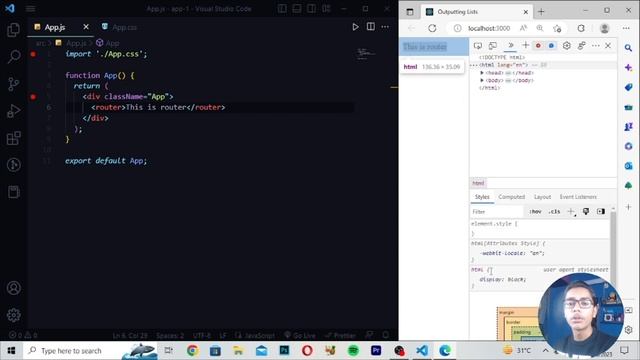Remove the breakpoint on the div className line
Viewport: 640px width, 360px height.
pyautogui.click(x=33, y=97)
